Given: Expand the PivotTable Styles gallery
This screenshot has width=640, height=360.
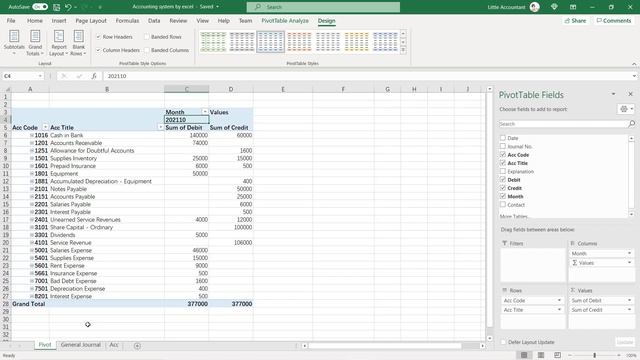Looking at the screenshot, I should pos(403,50).
